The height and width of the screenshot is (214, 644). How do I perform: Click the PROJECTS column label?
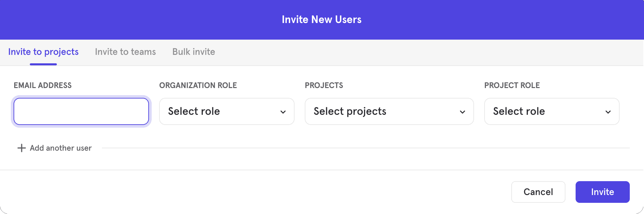pos(324,85)
